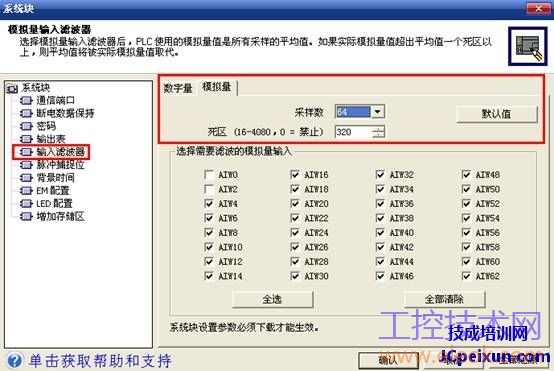Switch to the 数字量 tab

tap(178, 88)
